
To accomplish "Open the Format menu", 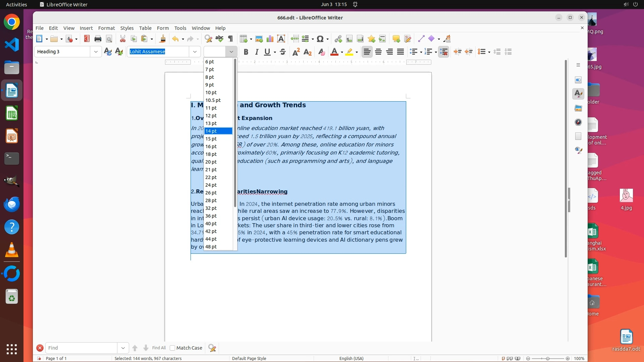I will pos(106,28).
